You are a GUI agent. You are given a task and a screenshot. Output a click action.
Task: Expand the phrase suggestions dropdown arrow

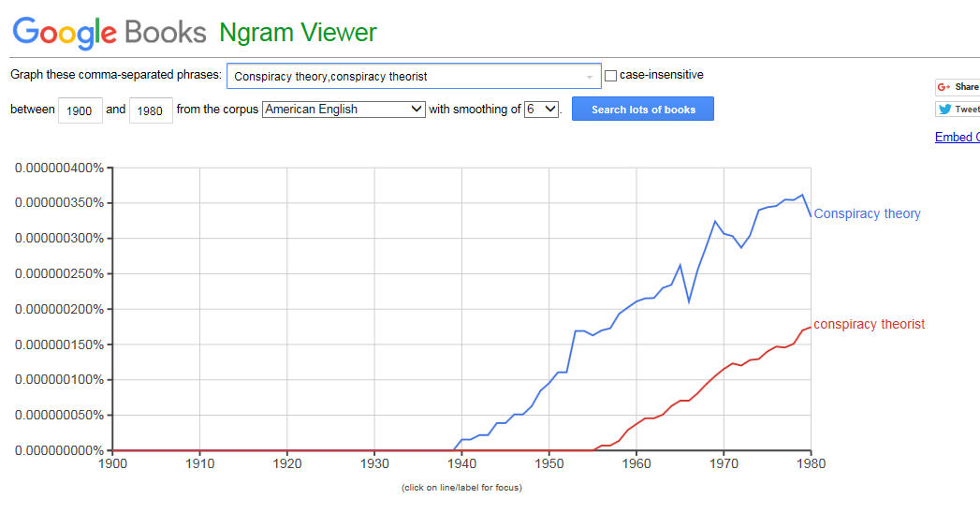tap(590, 76)
